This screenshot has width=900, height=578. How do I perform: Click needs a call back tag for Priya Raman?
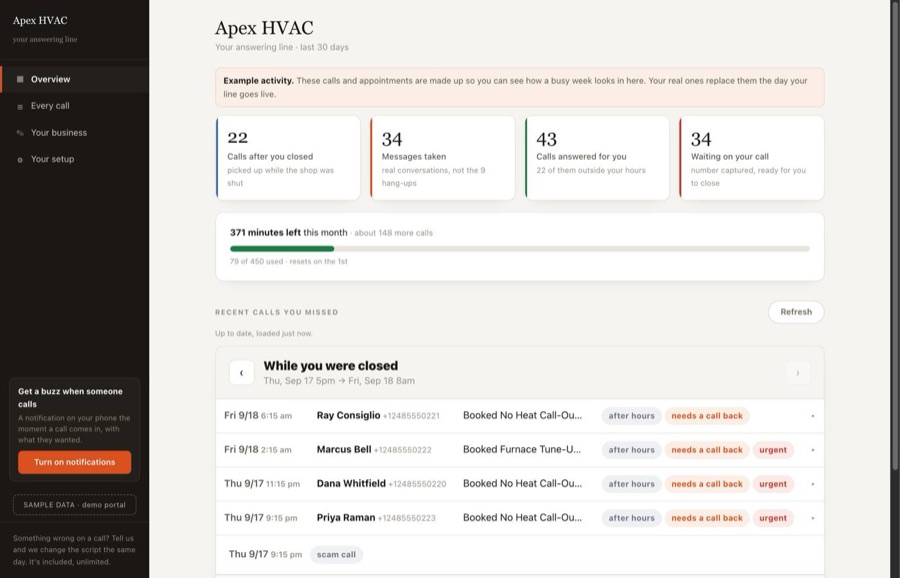coord(707,518)
